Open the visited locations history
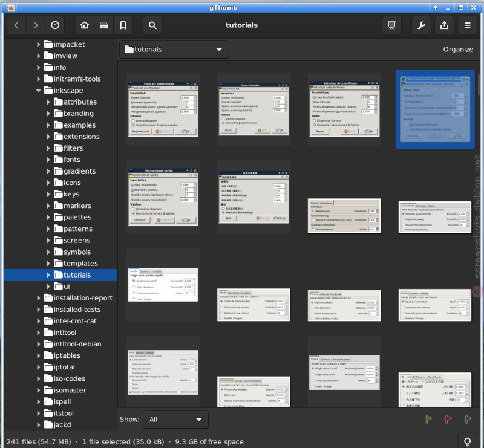The width and height of the screenshot is (484, 448). tap(55, 25)
